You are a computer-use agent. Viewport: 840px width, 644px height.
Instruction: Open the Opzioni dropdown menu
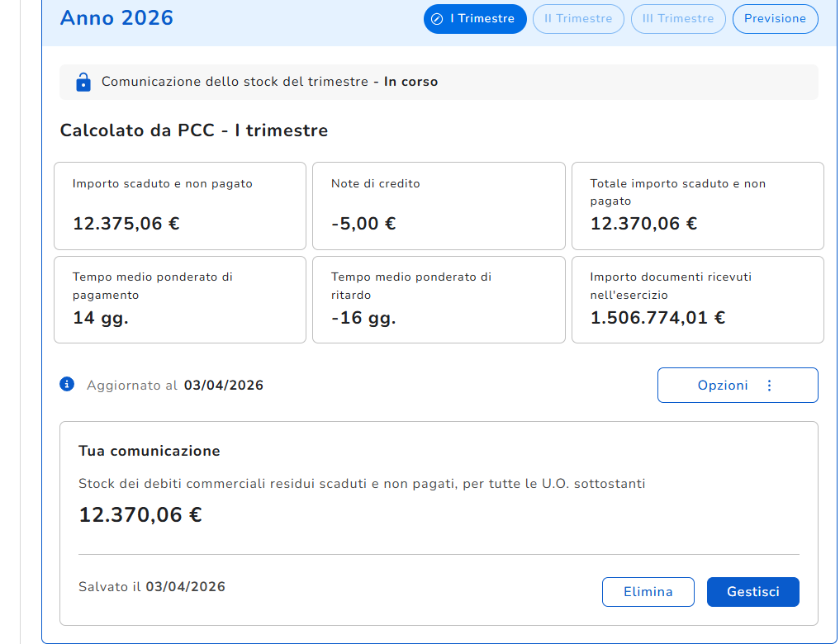point(737,386)
